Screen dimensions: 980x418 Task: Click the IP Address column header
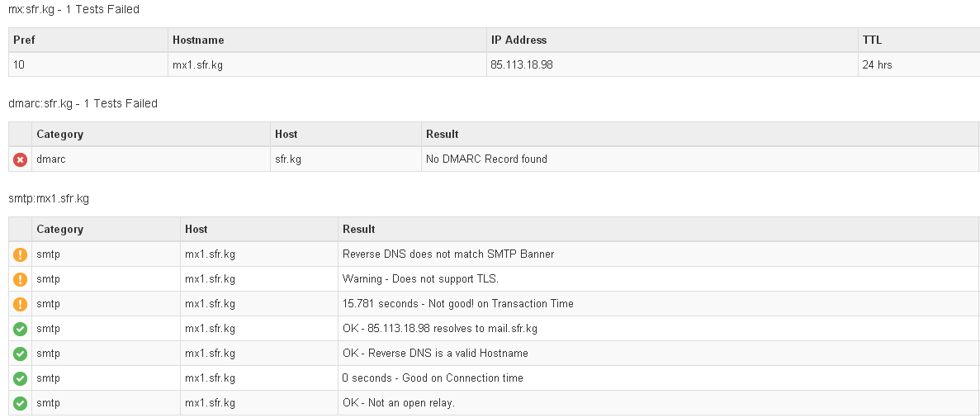click(x=518, y=40)
